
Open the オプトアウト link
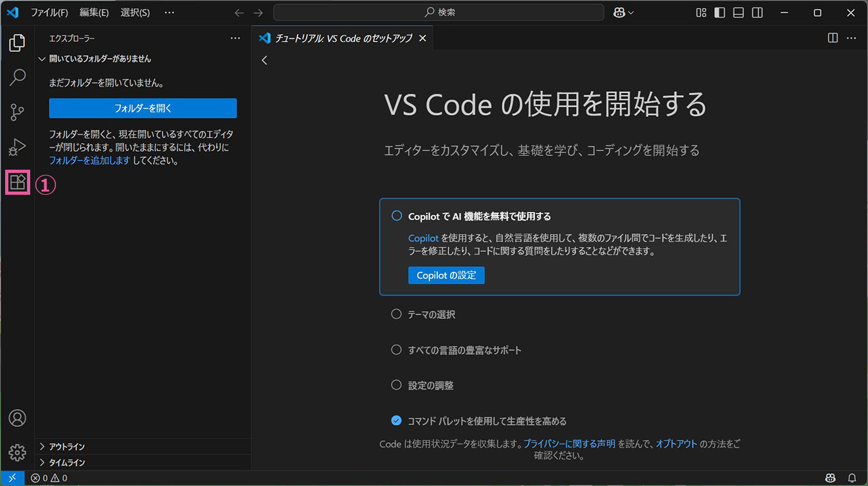coord(676,444)
